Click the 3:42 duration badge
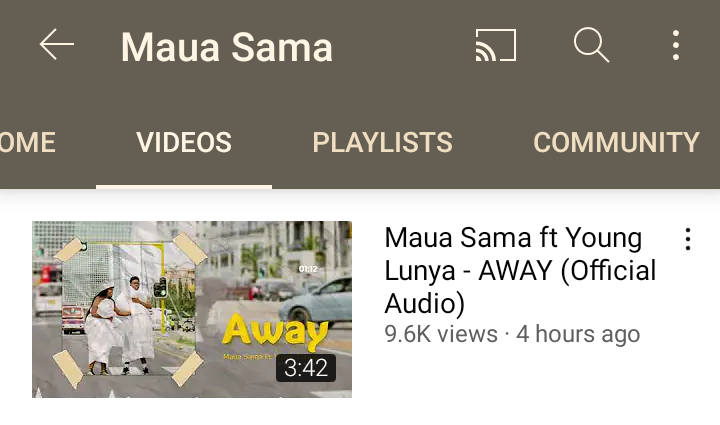Screen dimensions: 720x425 pyautogui.click(x=306, y=368)
